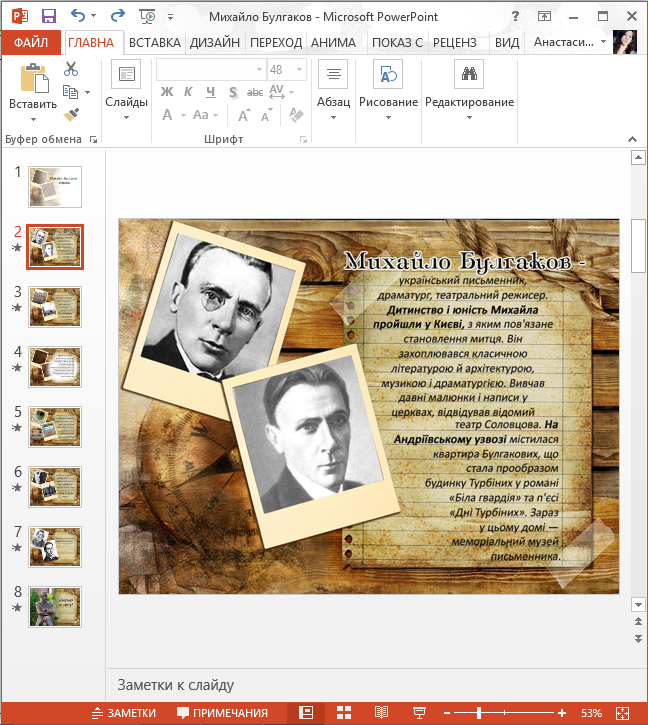Open the ВСТАВКА ribbon tab

pyautogui.click(x=154, y=43)
